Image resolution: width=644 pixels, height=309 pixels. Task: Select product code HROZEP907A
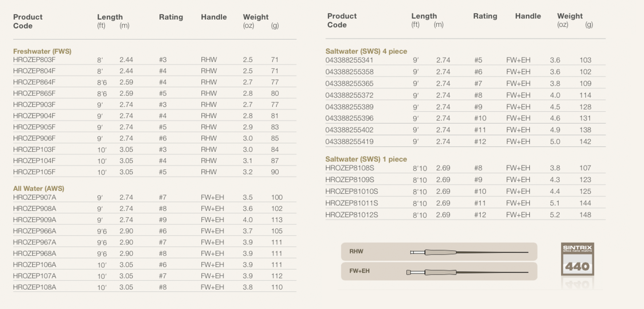pos(34,197)
